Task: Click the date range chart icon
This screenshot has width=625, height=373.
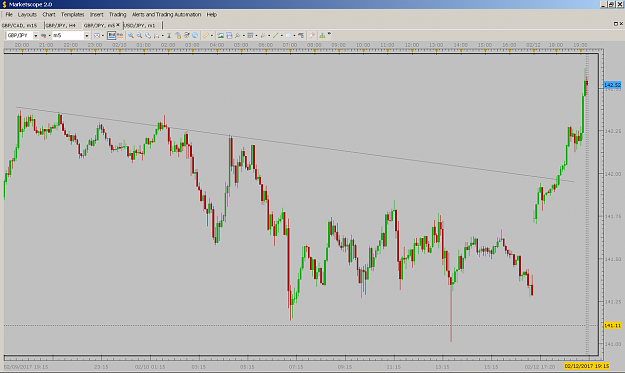Action: [97, 35]
